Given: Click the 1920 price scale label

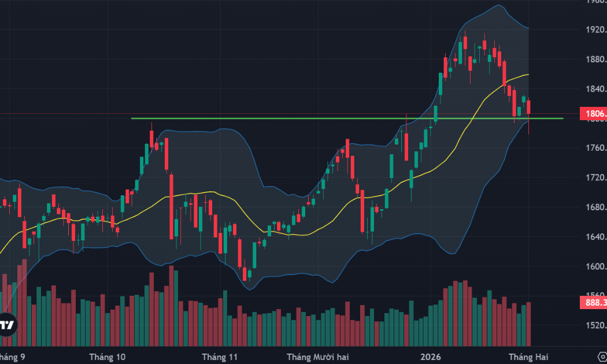Looking at the screenshot, I should pyautogui.click(x=594, y=30).
